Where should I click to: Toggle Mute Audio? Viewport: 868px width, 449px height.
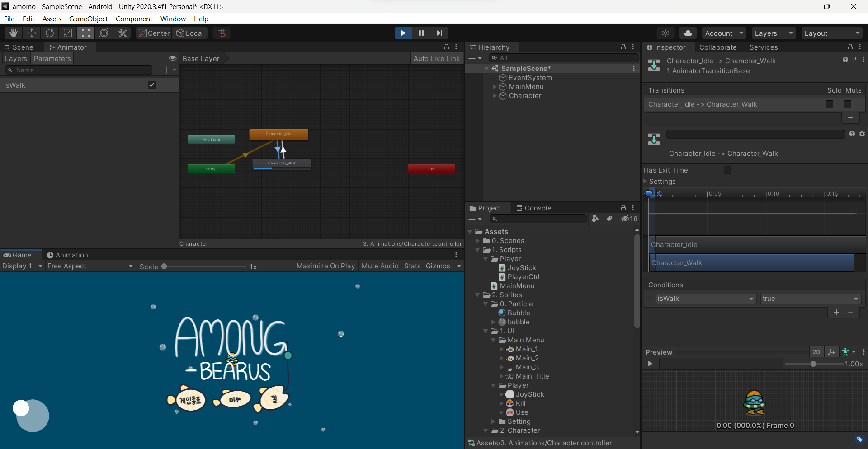(x=380, y=266)
